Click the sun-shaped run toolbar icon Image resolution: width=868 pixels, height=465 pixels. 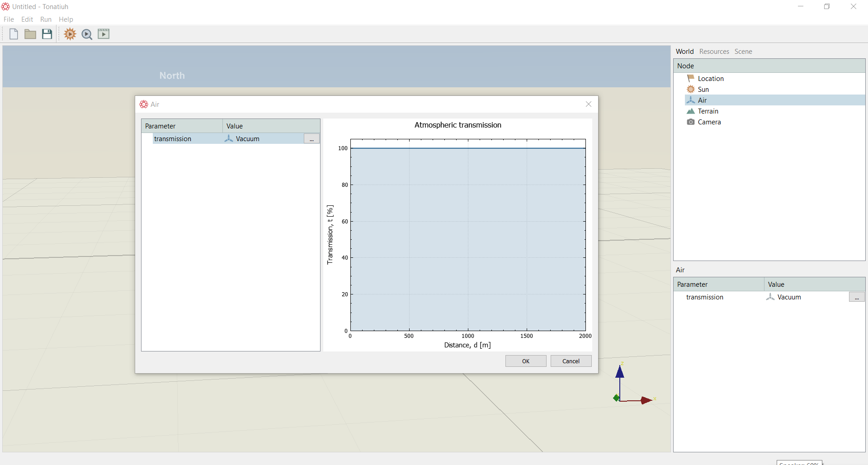point(70,34)
